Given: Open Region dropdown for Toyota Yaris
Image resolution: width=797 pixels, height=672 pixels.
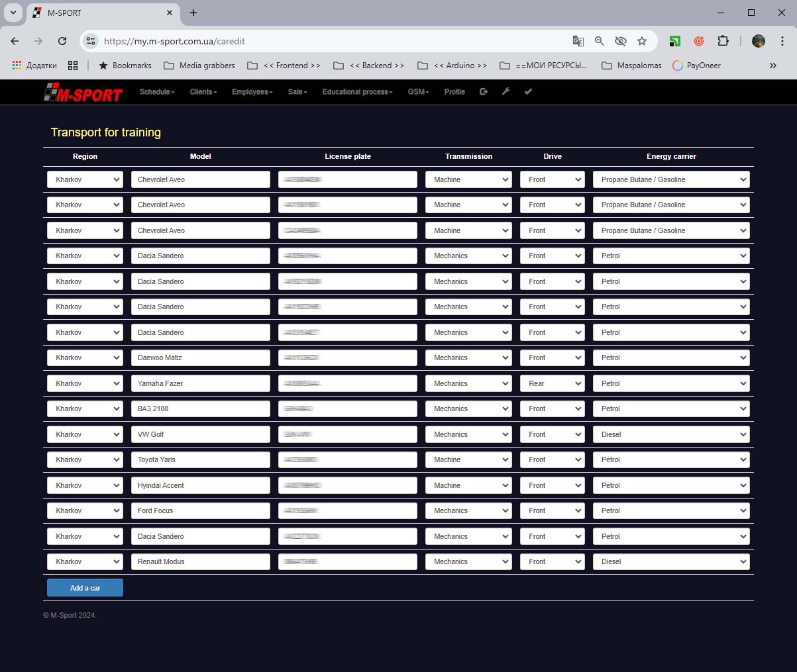Looking at the screenshot, I should coord(85,460).
